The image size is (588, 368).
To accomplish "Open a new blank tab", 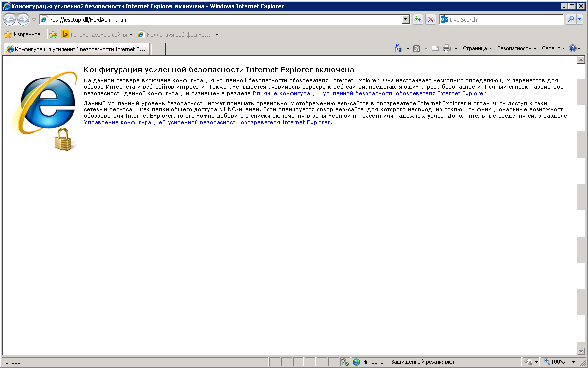I will pos(158,49).
